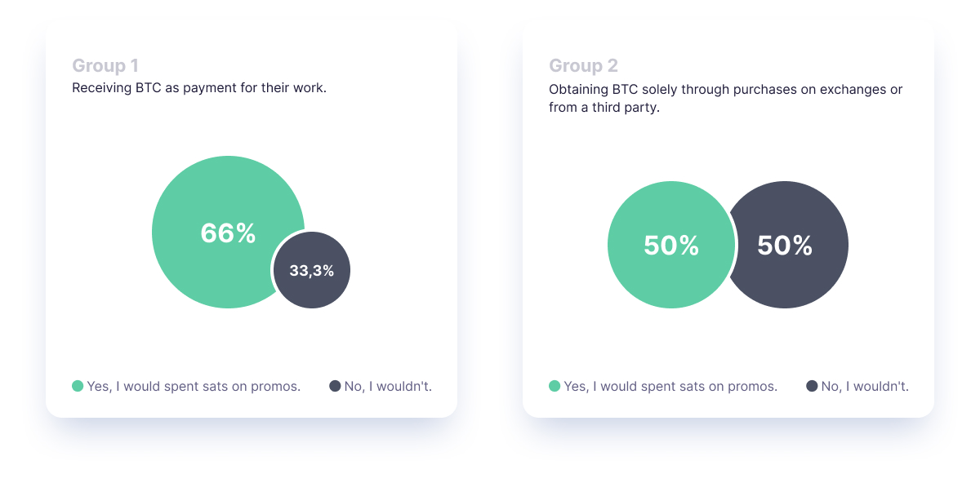
Task: Click "Receiving BTC as payment for their work." text
Action: 199,87
